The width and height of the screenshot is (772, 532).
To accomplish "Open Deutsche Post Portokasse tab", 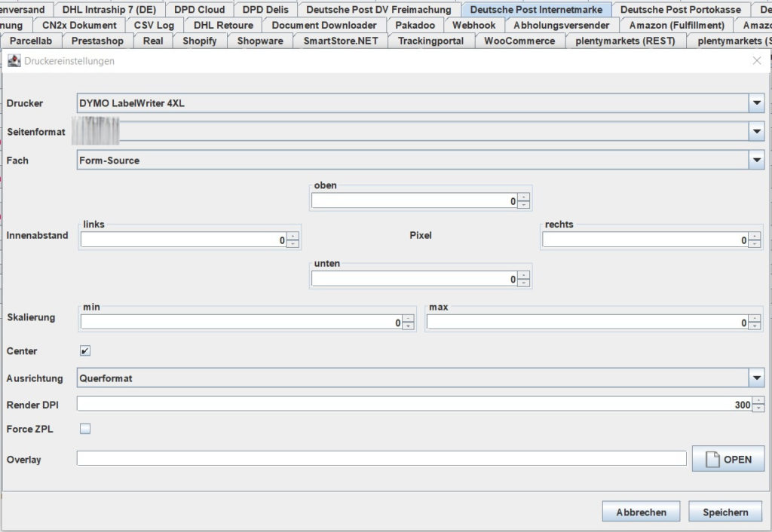I will tap(681, 9).
